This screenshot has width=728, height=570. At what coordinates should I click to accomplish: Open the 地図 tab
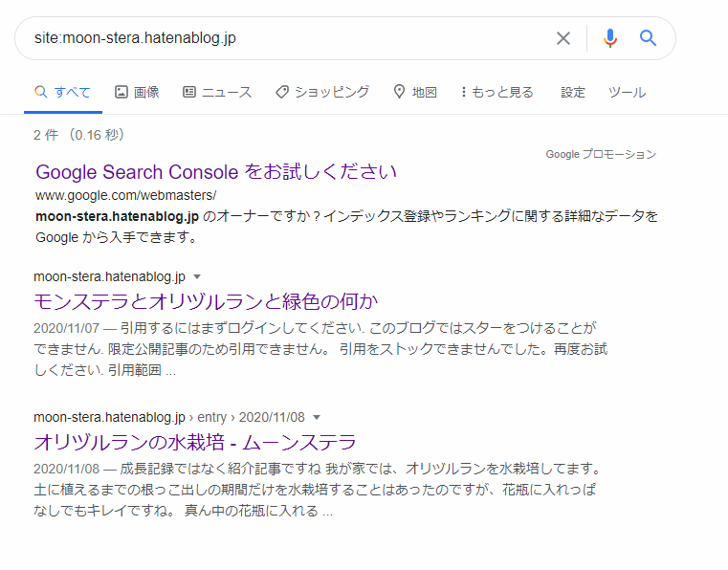[415, 92]
